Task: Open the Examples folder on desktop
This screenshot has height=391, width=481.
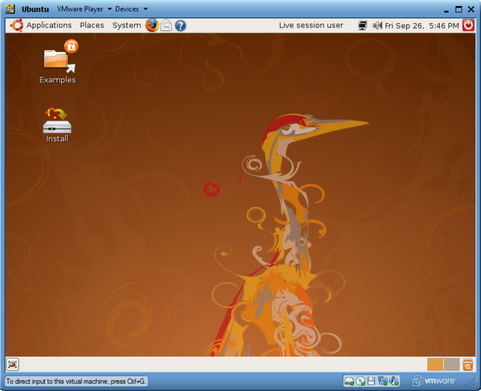Action: pyautogui.click(x=57, y=62)
